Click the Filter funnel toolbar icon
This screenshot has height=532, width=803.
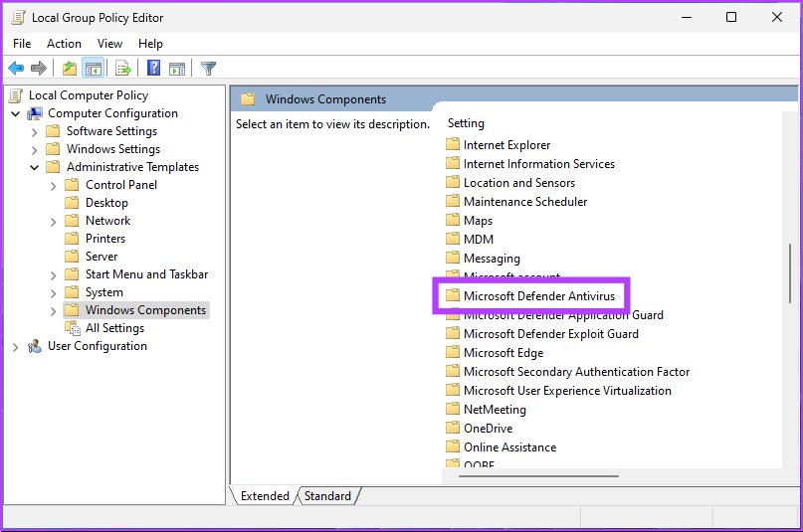point(208,69)
